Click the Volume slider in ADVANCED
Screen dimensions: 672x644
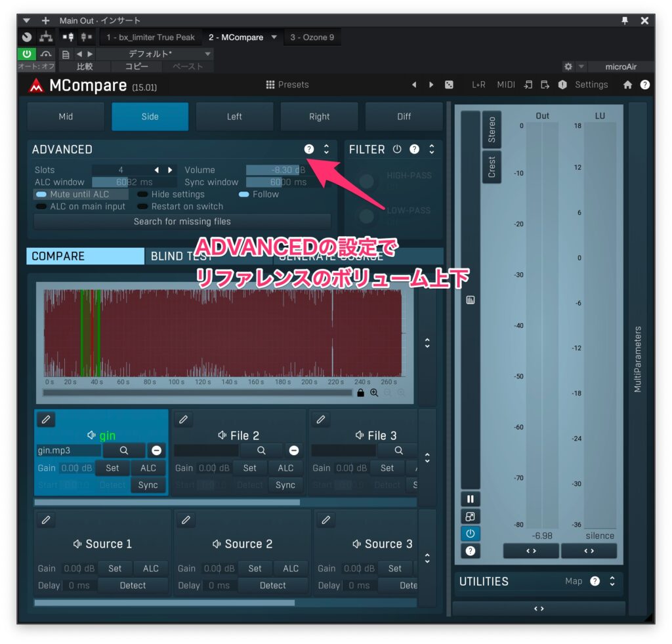(276, 170)
